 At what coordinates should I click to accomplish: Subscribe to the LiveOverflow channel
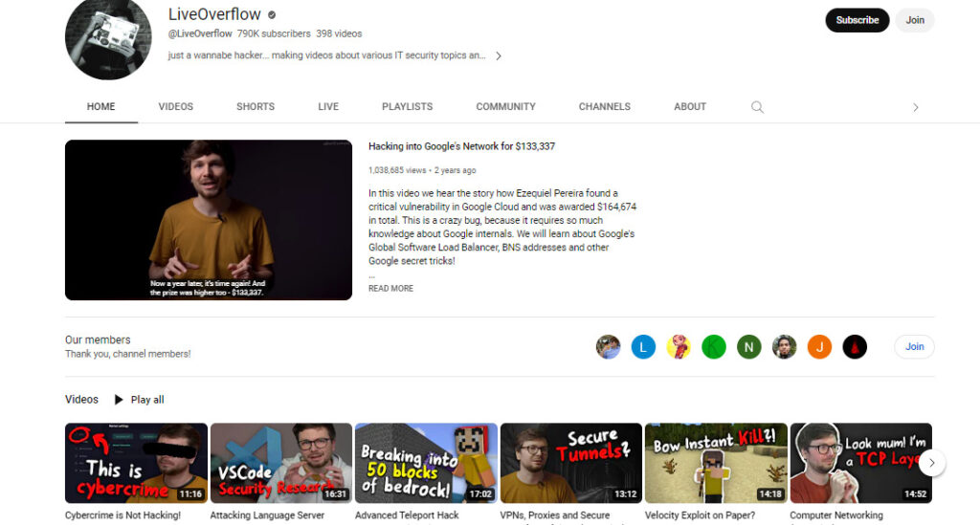(x=857, y=20)
